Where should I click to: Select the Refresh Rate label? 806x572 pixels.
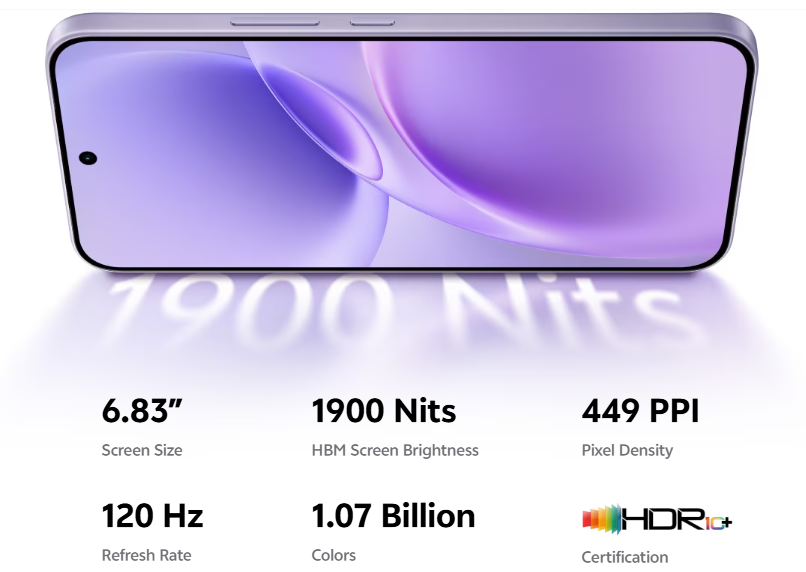[146, 555]
